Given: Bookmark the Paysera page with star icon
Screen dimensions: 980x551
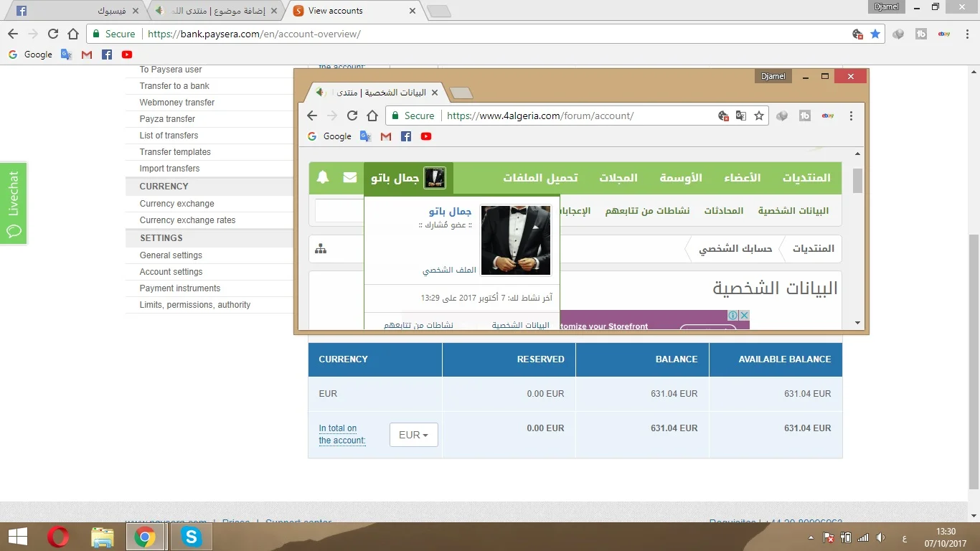Looking at the screenshot, I should [875, 34].
